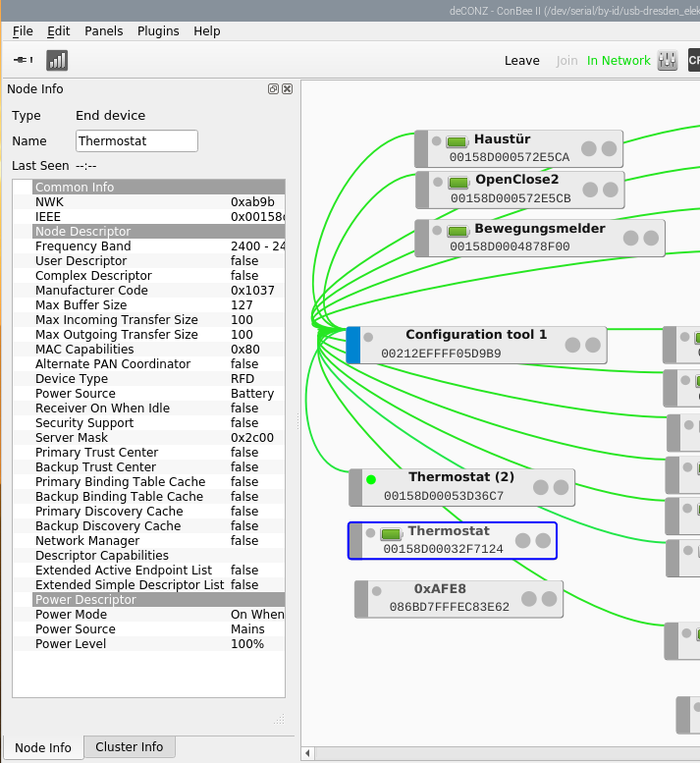Select the Bewegungsmelder node
700x763 pixels.
pyautogui.click(x=539, y=238)
